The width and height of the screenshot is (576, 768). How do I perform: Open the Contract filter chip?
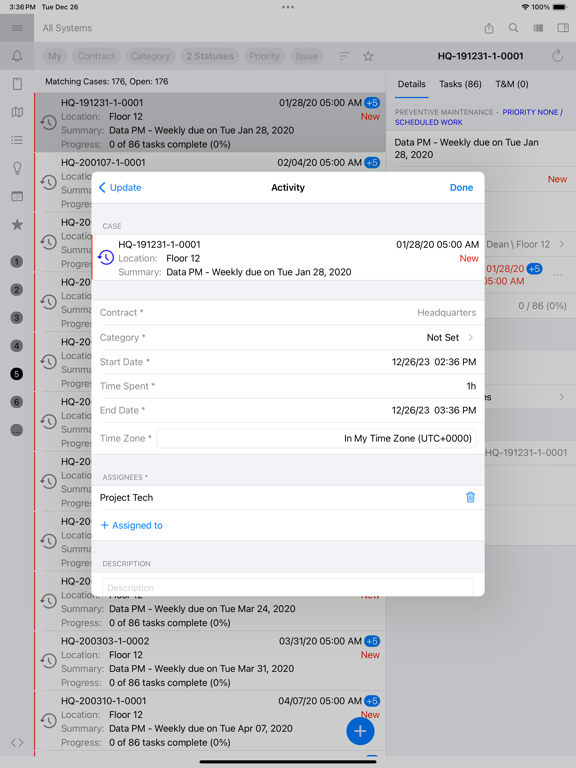pos(96,56)
